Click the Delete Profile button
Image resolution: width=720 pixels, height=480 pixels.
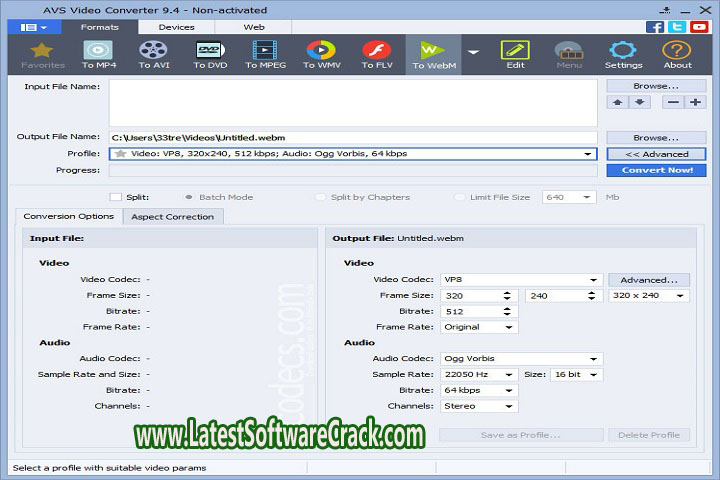(649, 435)
